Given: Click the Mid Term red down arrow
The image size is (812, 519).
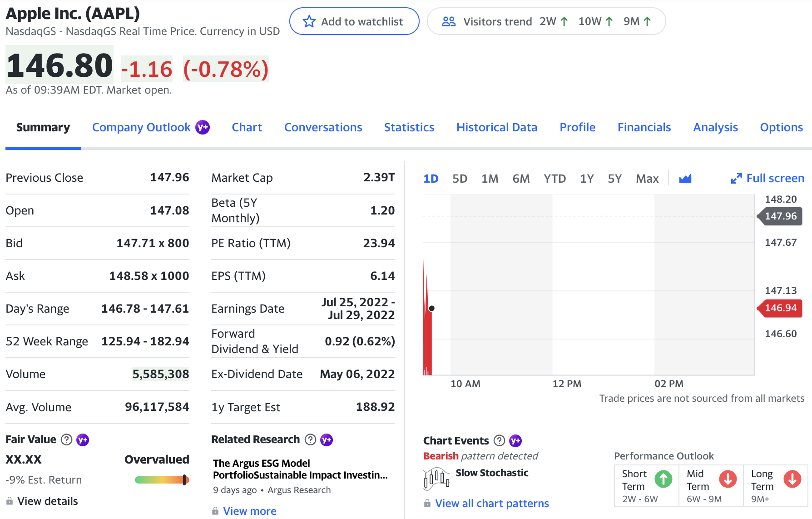Looking at the screenshot, I should pyautogui.click(x=728, y=479).
